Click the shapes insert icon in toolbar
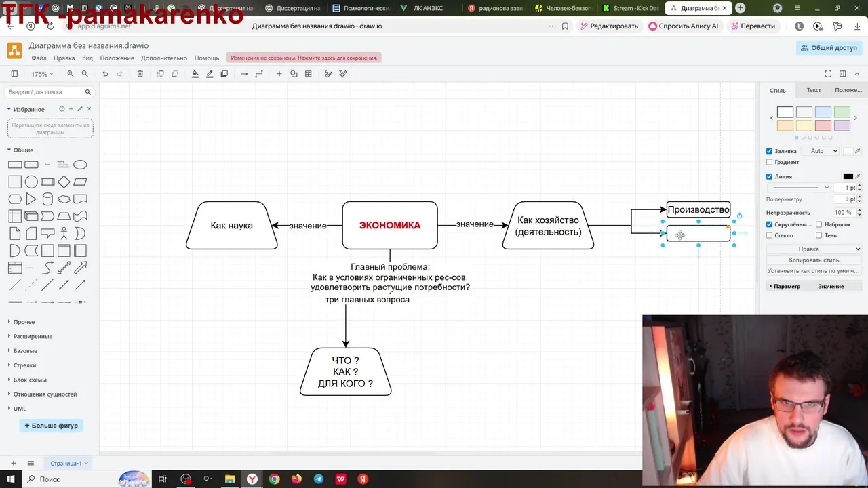Image resolution: width=868 pixels, height=488 pixels. tap(294, 74)
